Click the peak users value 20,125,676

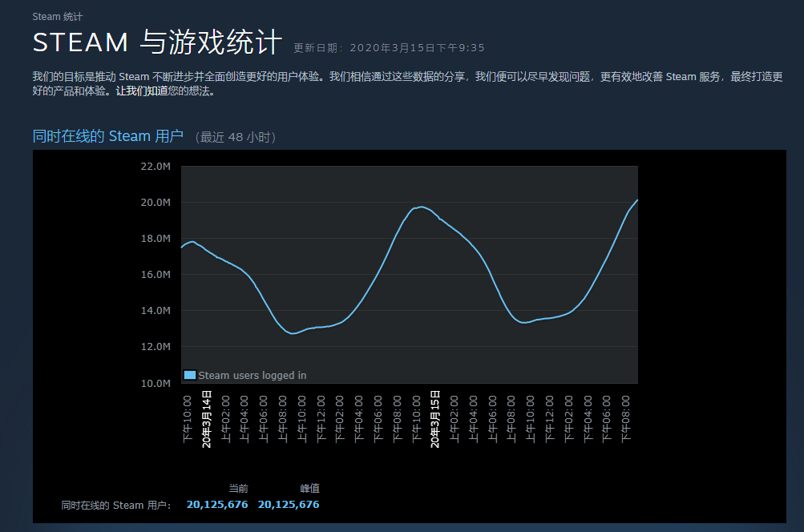coord(288,505)
